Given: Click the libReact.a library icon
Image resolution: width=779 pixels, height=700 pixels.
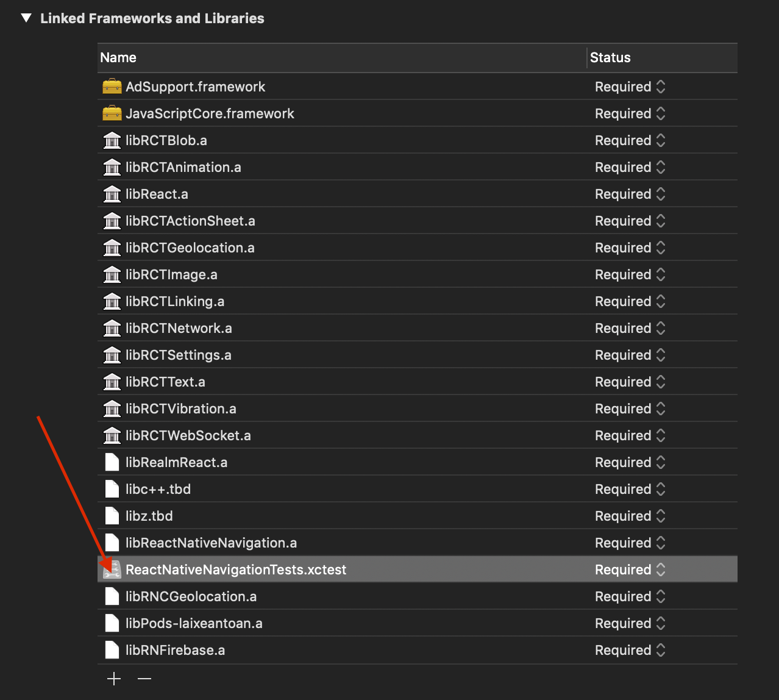Looking at the screenshot, I should (112, 194).
